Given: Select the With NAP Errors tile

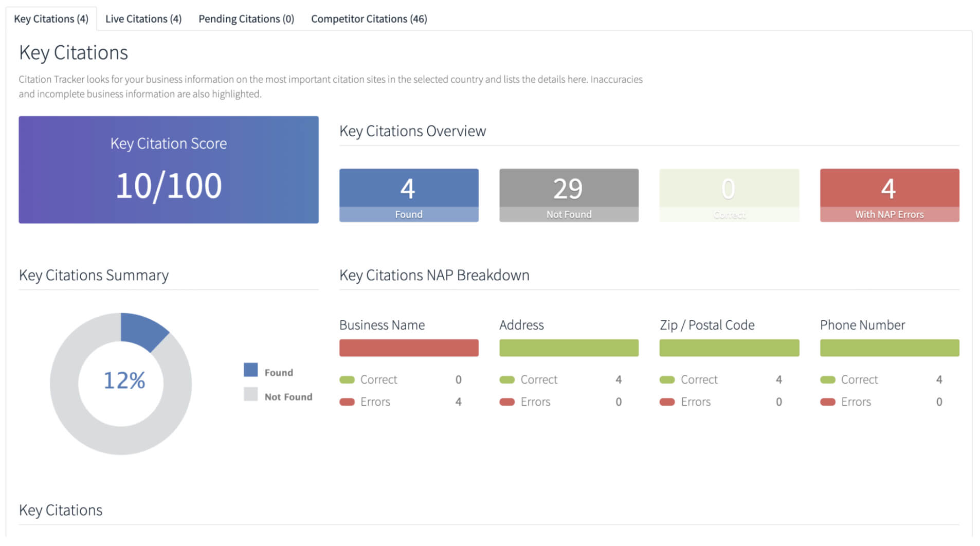Looking at the screenshot, I should point(889,195).
